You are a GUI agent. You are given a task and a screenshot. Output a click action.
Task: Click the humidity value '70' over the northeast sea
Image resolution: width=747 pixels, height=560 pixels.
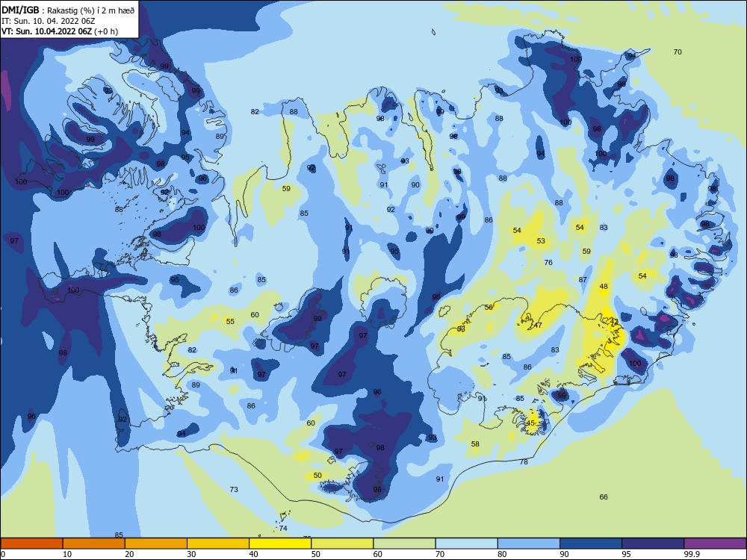click(678, 52)
